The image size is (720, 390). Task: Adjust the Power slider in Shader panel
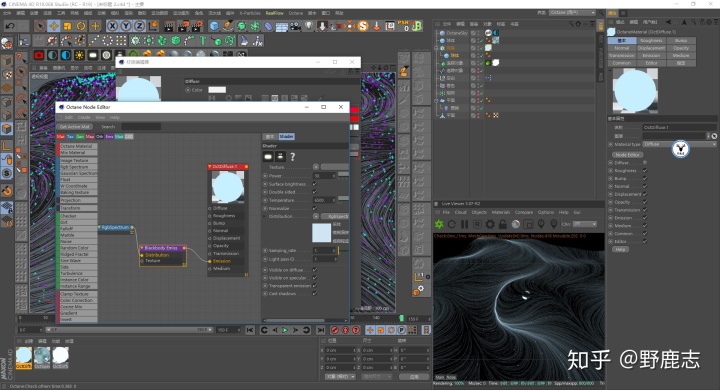[x=343, y=175]
